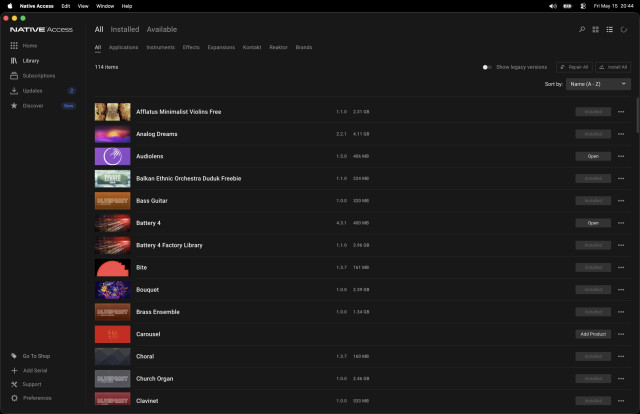
Task: Select the Brass Ensemble name
Action: tap(158, 312)
